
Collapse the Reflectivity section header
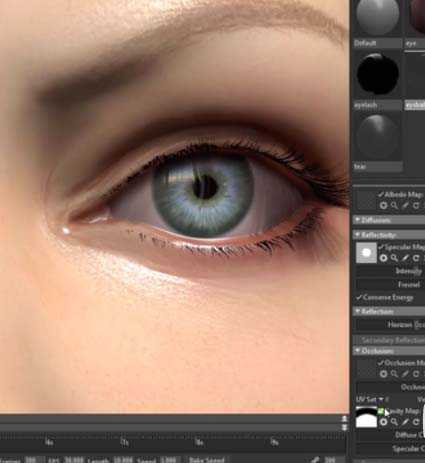[x=389, y=235]
